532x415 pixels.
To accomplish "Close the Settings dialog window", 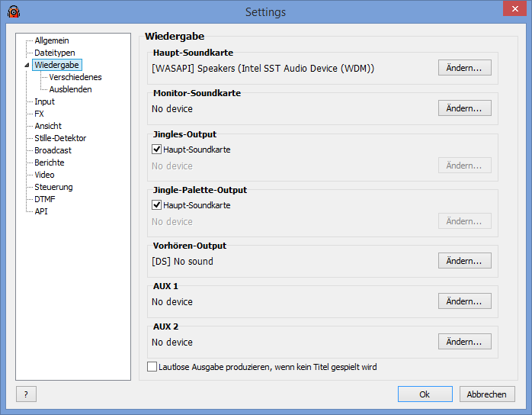I will [x=508, y=9].
